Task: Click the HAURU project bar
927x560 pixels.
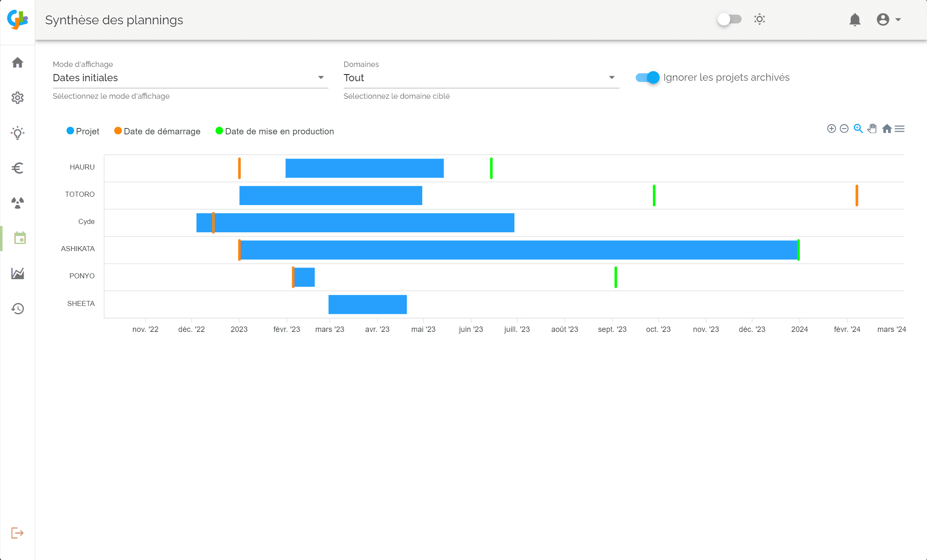Action: coord(365,168)
